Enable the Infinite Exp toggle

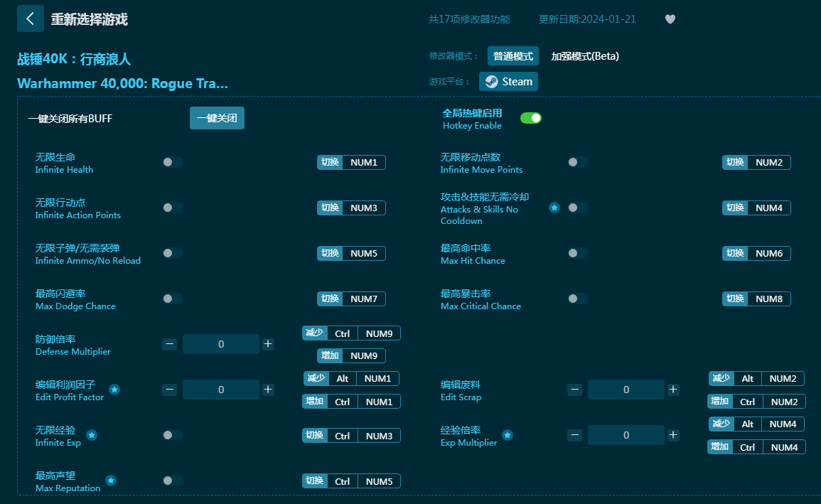pyautogui.click(x=172, y=435)
